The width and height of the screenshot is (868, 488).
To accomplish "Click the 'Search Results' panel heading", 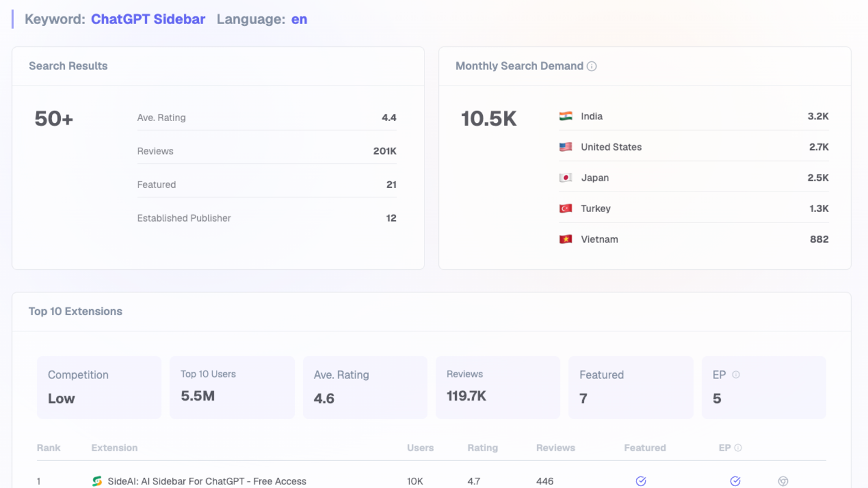I will tap(68, 66).
